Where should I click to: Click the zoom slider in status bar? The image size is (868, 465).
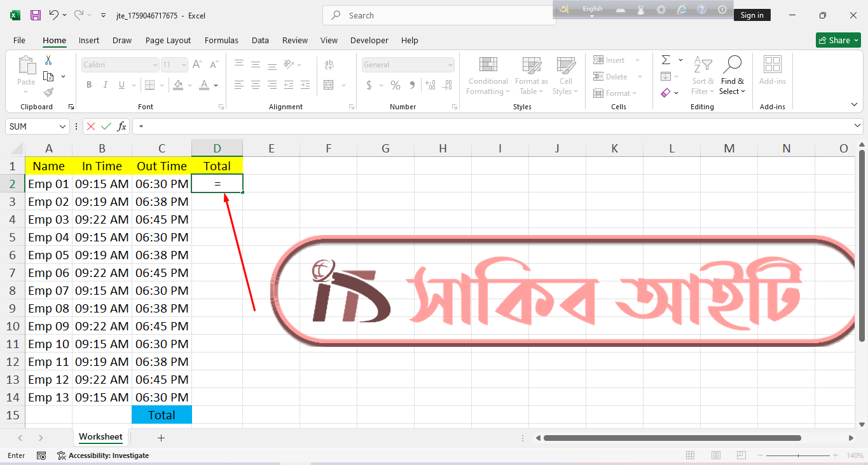pyautogui.click(x=798, y=455)
